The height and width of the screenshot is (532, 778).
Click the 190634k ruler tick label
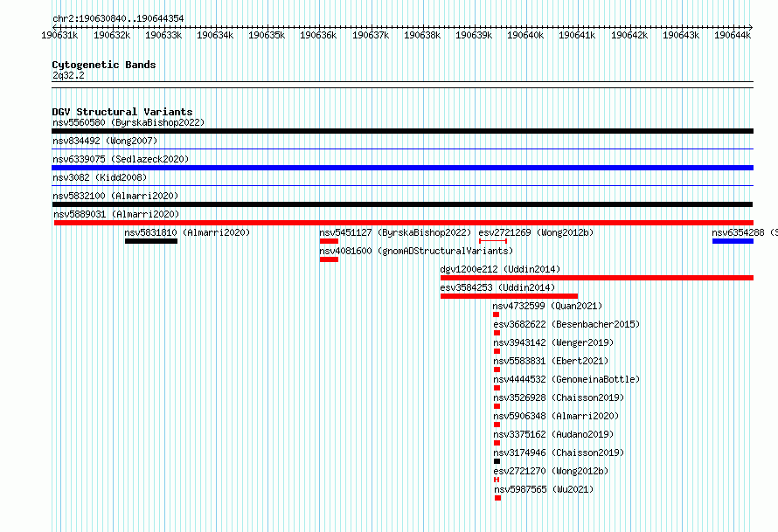[215, 35]
